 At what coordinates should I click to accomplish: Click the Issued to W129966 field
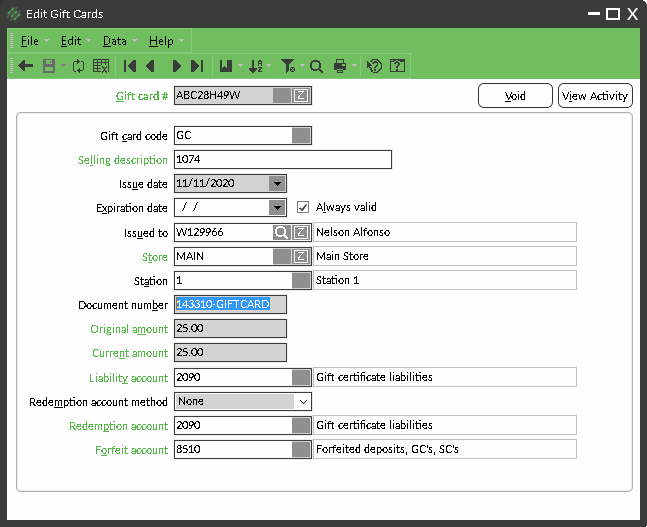tap(223, 232)
